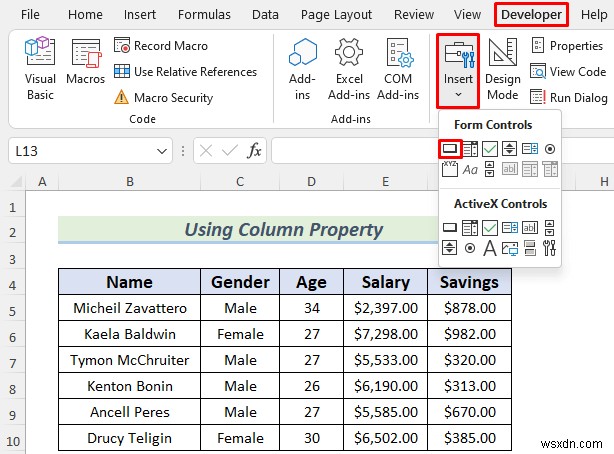Insert a Form Controls Scroll Bar

pos(489,169)
